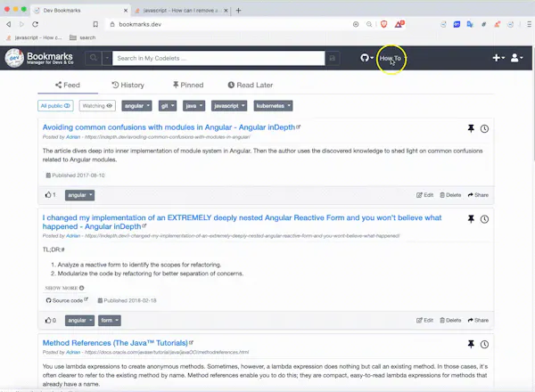
Task: Open the GitHub menu in navbar
Action: pos(366,58)
